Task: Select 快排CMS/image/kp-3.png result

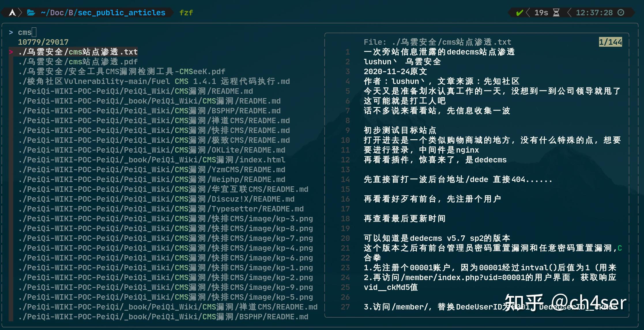Action: (x=165, y=219)
